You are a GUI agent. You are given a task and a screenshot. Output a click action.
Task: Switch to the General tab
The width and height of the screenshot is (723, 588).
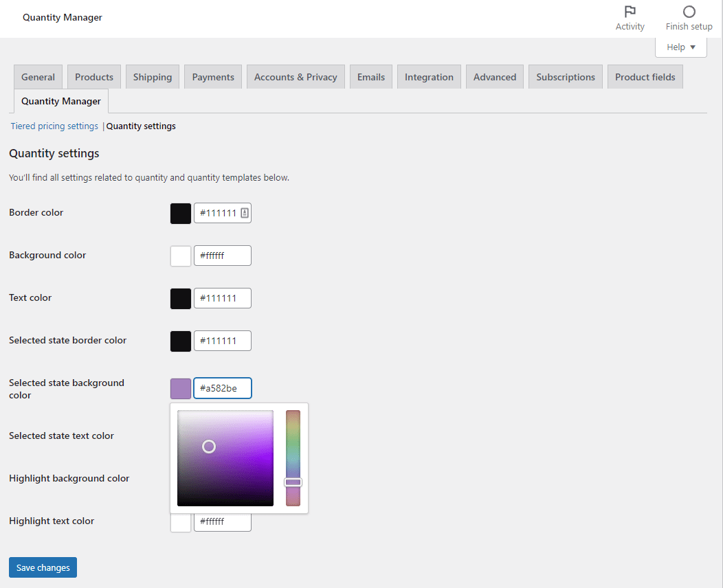(x=38, y=77)
